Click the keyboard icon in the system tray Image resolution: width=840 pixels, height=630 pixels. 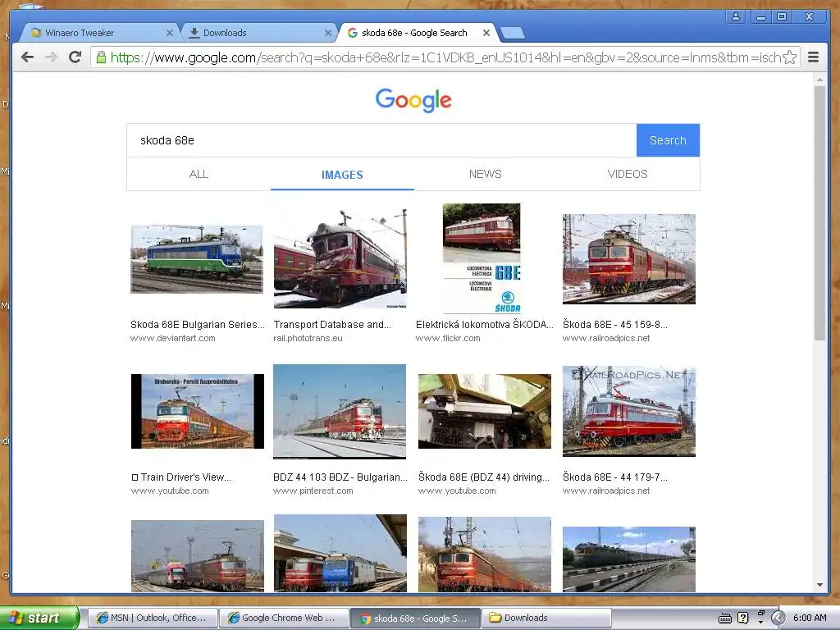click(725, 619)
